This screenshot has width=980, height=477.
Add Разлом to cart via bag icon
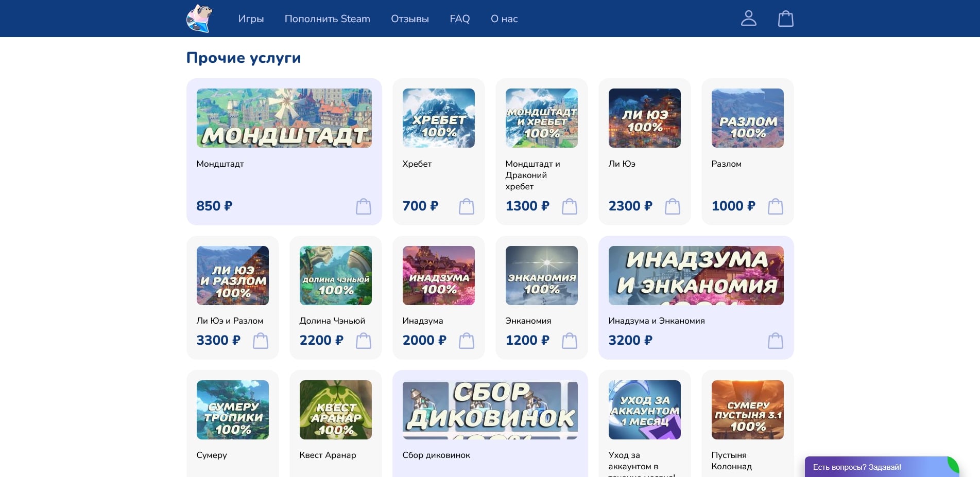tap(775, 206)
